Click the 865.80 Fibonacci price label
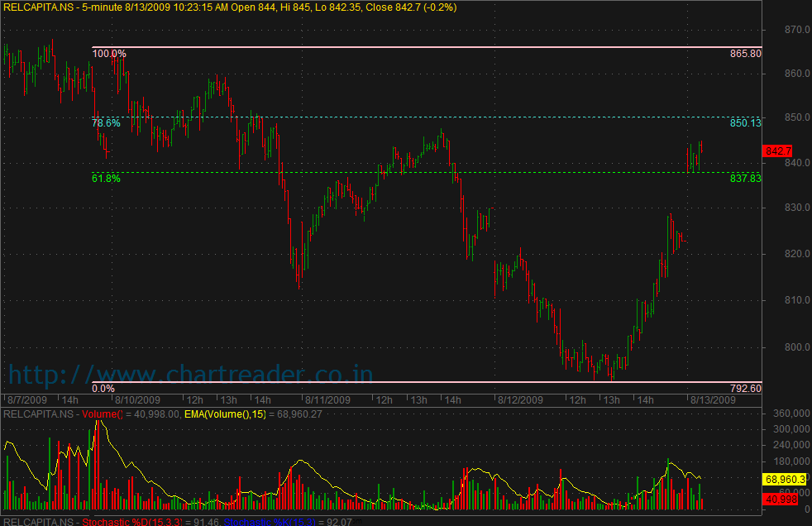Screen dimensions: 812x526 (745, 54)
